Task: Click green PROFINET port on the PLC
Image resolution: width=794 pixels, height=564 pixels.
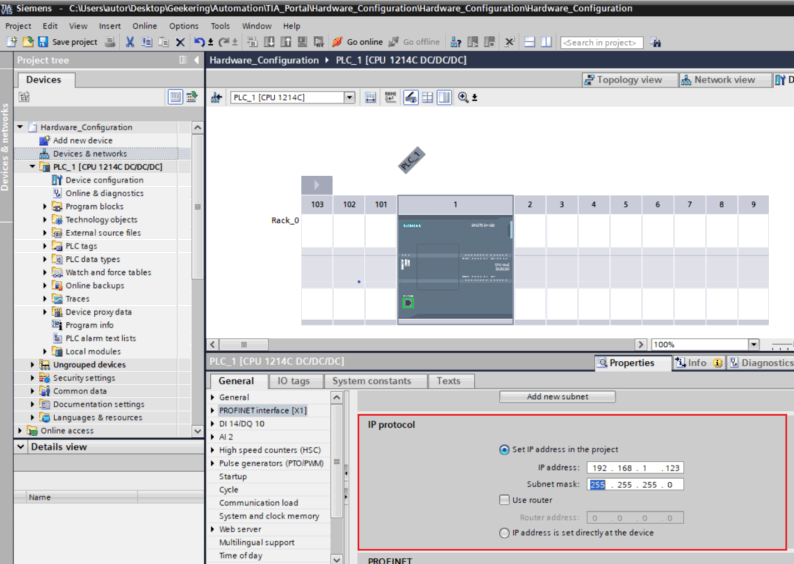Action: coord(408,303)
